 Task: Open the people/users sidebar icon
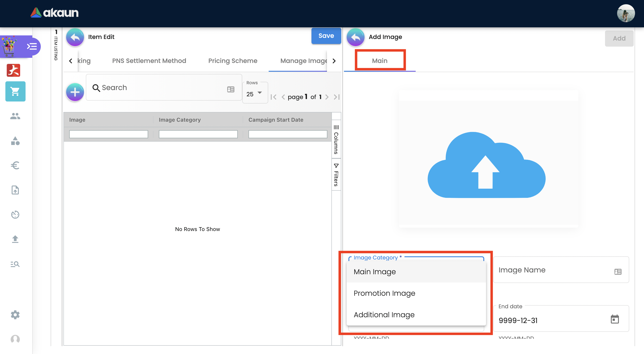[15, 116]
